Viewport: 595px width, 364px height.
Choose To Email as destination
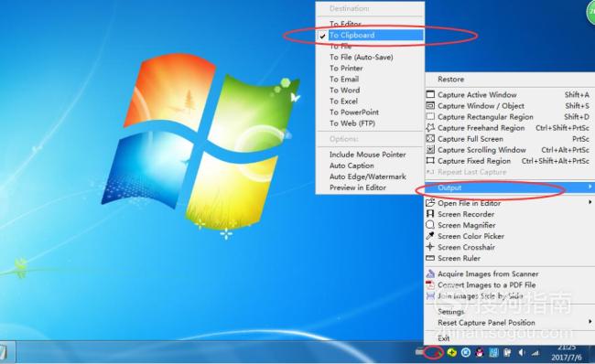coord(370,80)
